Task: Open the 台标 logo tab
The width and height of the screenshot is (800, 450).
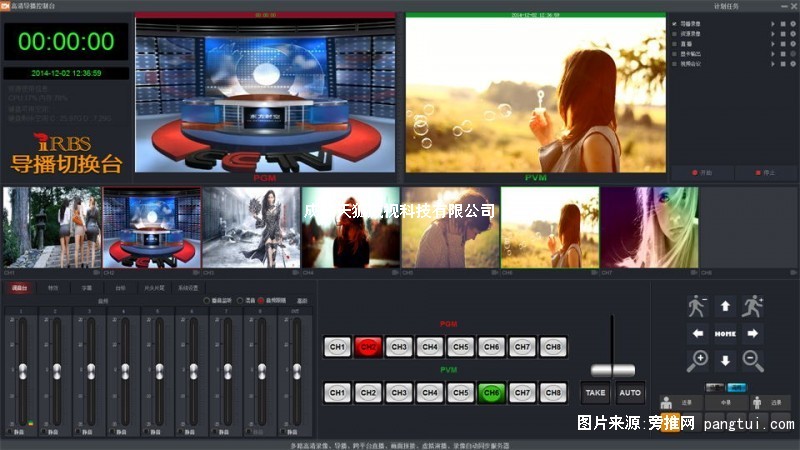Action: tap(120, 288)
